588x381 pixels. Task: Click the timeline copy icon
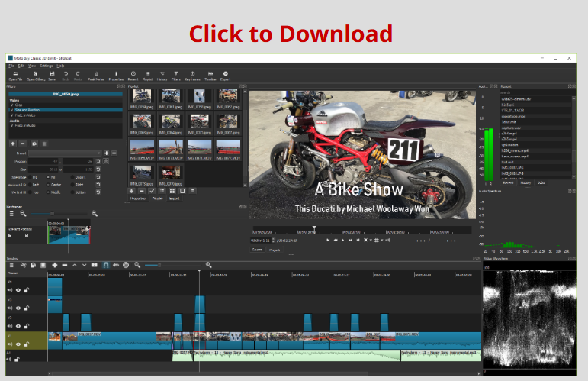[33, 265]
